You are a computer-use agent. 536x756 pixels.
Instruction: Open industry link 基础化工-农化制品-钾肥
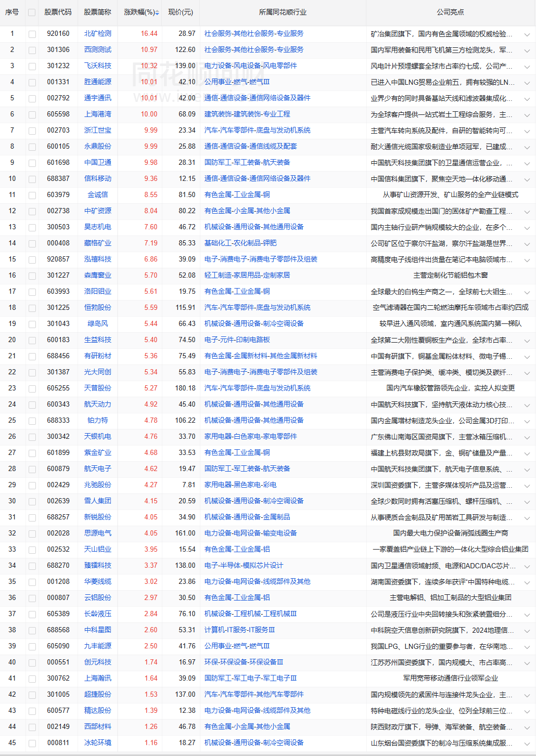(240, 243)
